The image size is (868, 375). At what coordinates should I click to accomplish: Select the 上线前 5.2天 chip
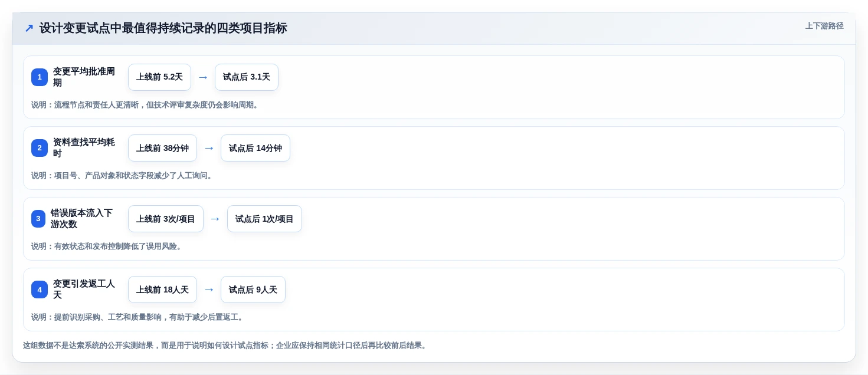159,77
